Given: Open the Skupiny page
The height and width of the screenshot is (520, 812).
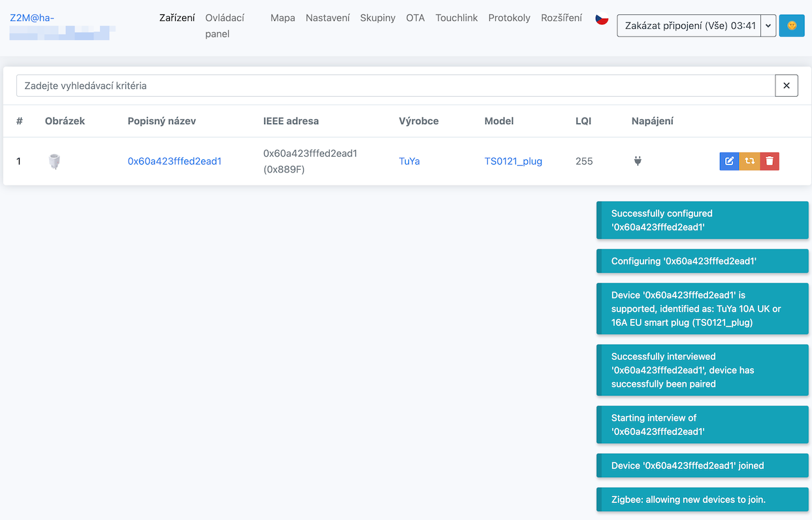Looking at the screenshot, I should pos(378,18).
